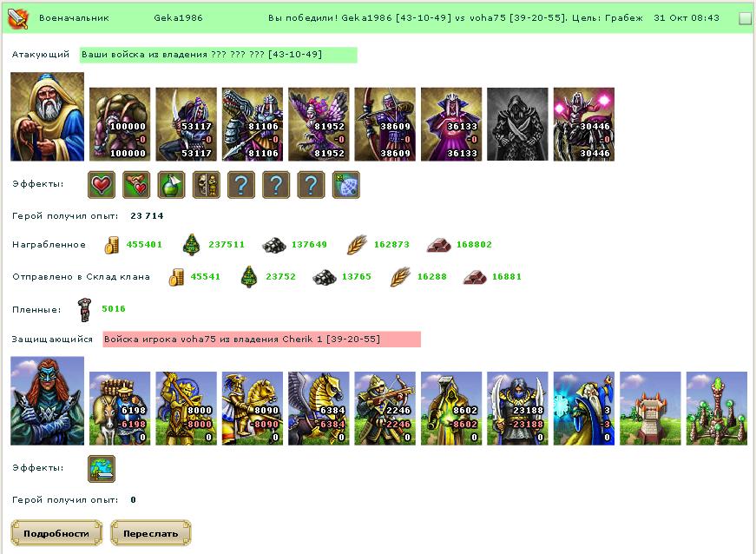756x554 pixels.
Task: Click the defender's map and sword effect icon
Action: click(102, 469)
